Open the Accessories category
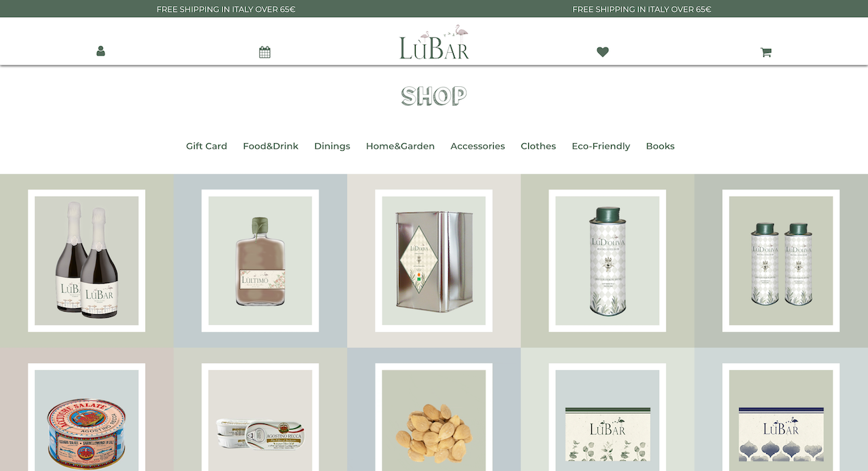Screen dimensions: 868x471 pyautogui.click(x=477, y=146)
